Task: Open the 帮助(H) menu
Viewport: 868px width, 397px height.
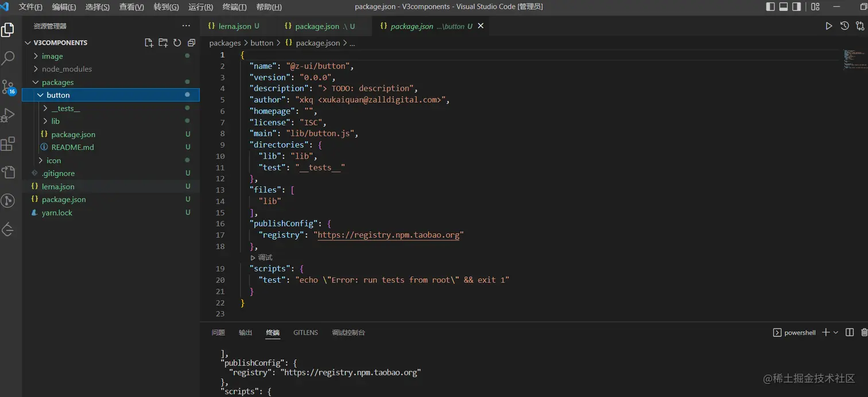Action: [x=269, y=7]
